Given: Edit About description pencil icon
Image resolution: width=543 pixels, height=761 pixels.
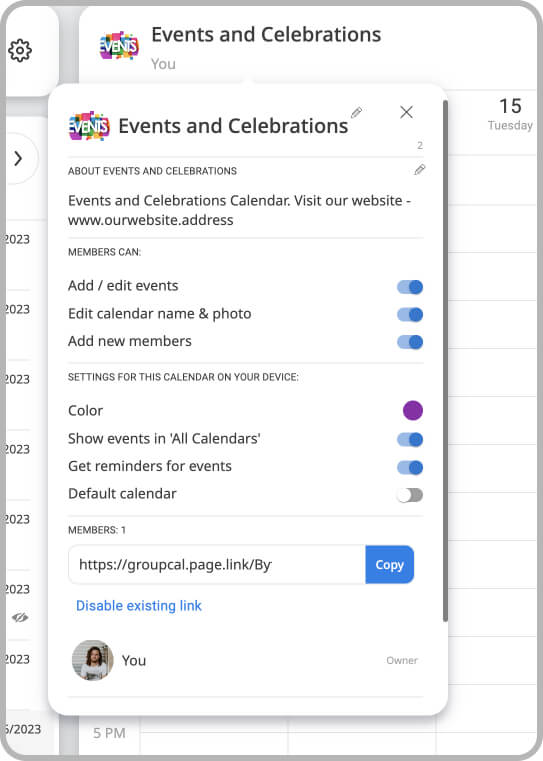Looking at the screenshot, I should click(420, 169).
